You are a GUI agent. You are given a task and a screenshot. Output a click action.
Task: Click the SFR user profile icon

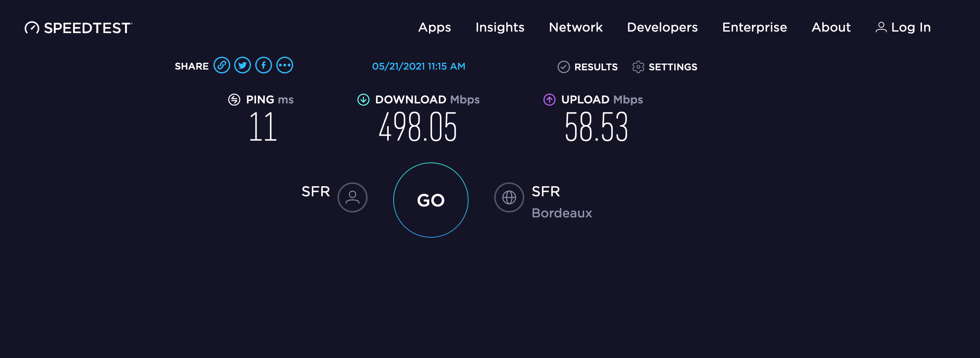tap(352, 197)
